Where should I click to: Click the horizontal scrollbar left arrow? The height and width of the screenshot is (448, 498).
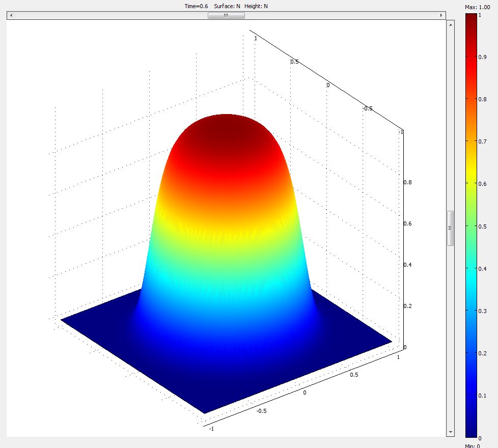11,16
